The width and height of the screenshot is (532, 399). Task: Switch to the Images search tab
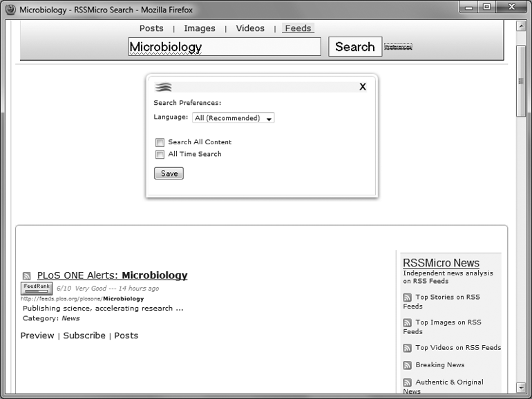pyautogui.click(x=200, y=28)
